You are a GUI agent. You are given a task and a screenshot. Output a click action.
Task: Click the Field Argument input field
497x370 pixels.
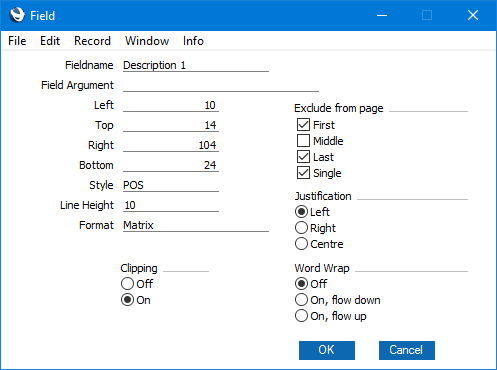221,85
